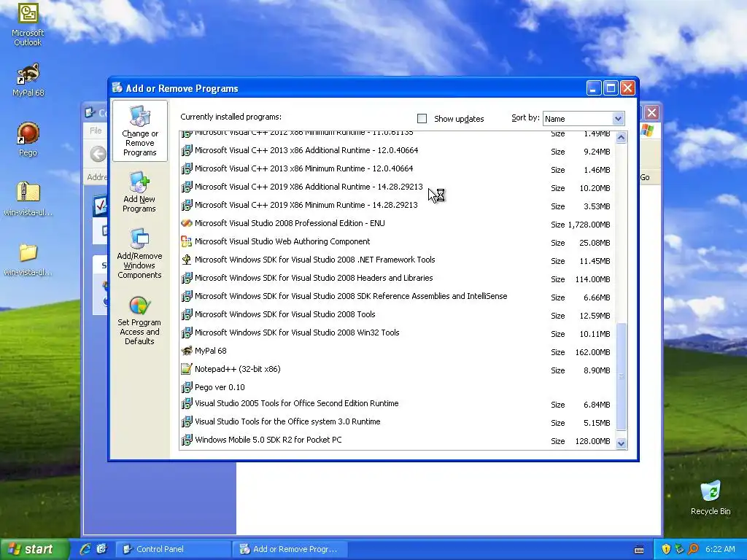The height and width of the screenshot is (560, 747).
Task: Click the scroll down arrow in program list
Action: (621, 443)
